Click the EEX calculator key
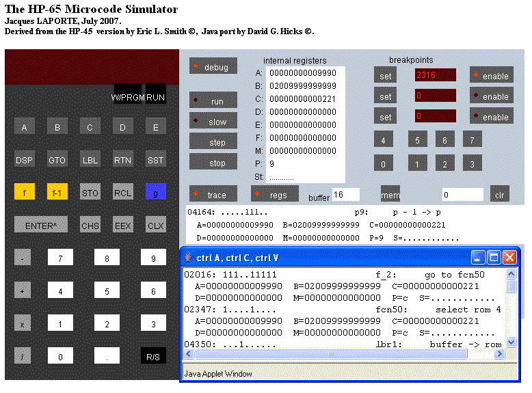The height and width of the screenshot is (393, 532). (122, 225)
